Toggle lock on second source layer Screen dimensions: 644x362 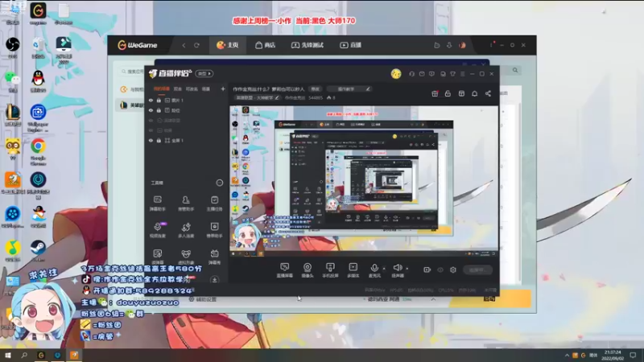click(159, 110)
